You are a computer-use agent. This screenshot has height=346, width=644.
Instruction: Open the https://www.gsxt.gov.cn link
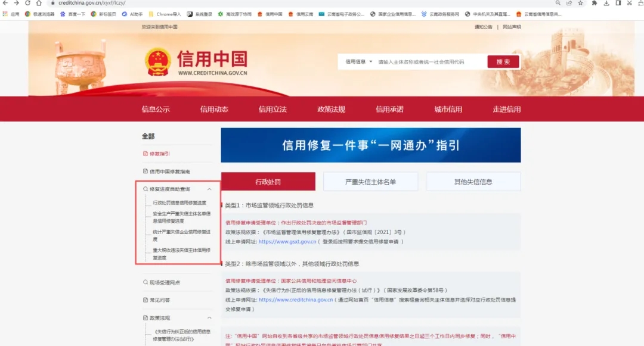pyautogui.click(x=287, y=242)
